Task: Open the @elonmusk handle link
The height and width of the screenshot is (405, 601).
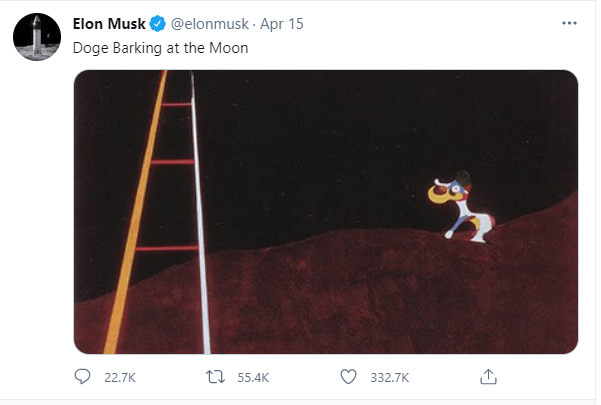Action: 210,24
